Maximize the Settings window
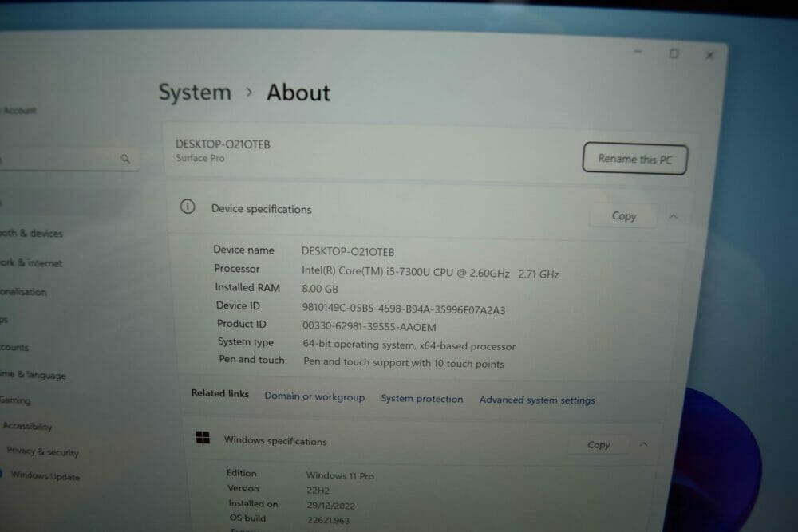The height and width of the screenshot is (532, 798). point(674,53)
